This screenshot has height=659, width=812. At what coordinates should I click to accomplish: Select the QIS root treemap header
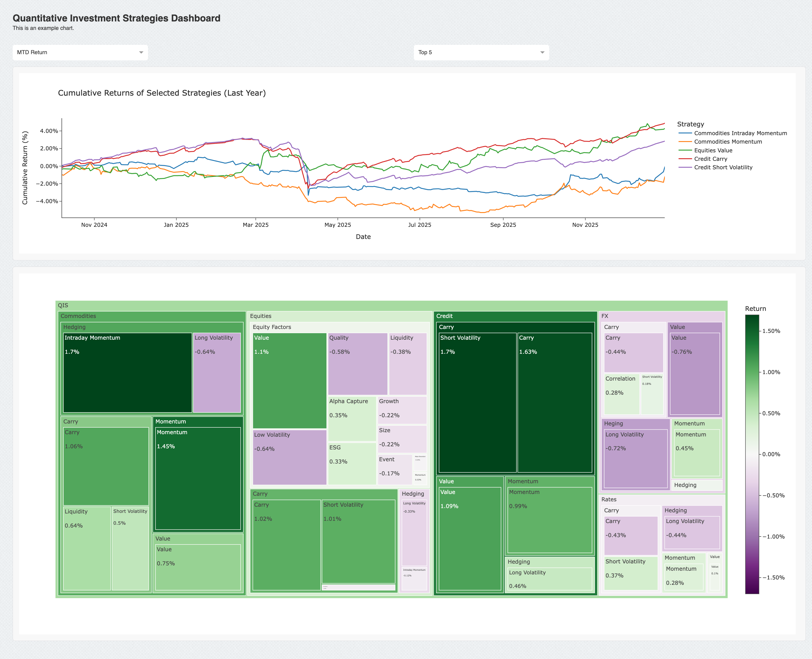pyautogui.click(x=63, y=306)
